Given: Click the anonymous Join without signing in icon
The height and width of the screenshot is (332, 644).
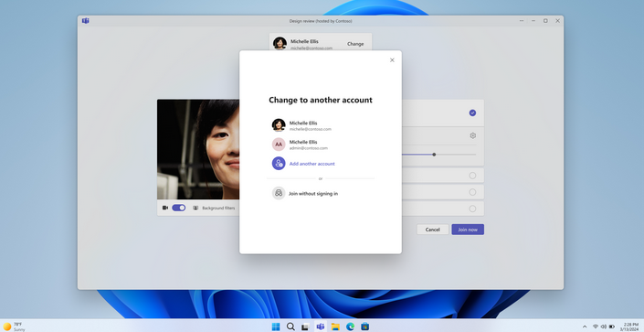Looking at the screenshot, I should (x=279, y=193).
